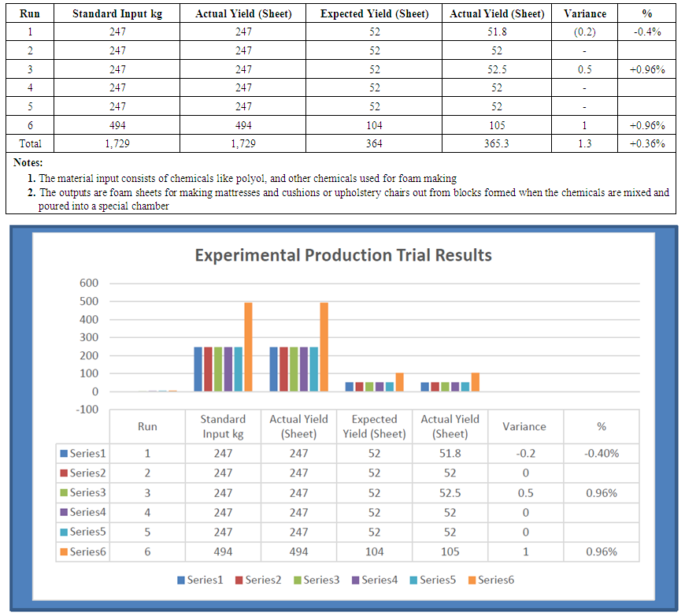Click the -100 label on the chart axis
685x616 pixels.
pyautogui.click(x=87, y=410)
